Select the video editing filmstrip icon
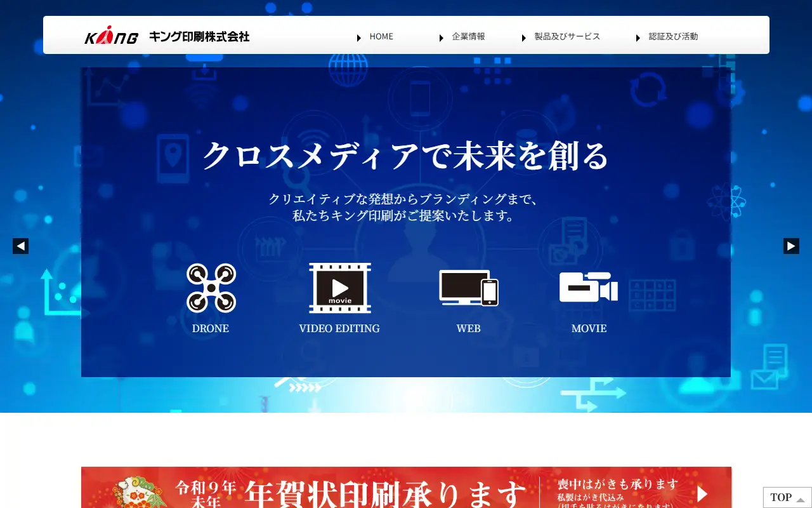Viewport: 812px width, 508px height. tap(340, 288)
